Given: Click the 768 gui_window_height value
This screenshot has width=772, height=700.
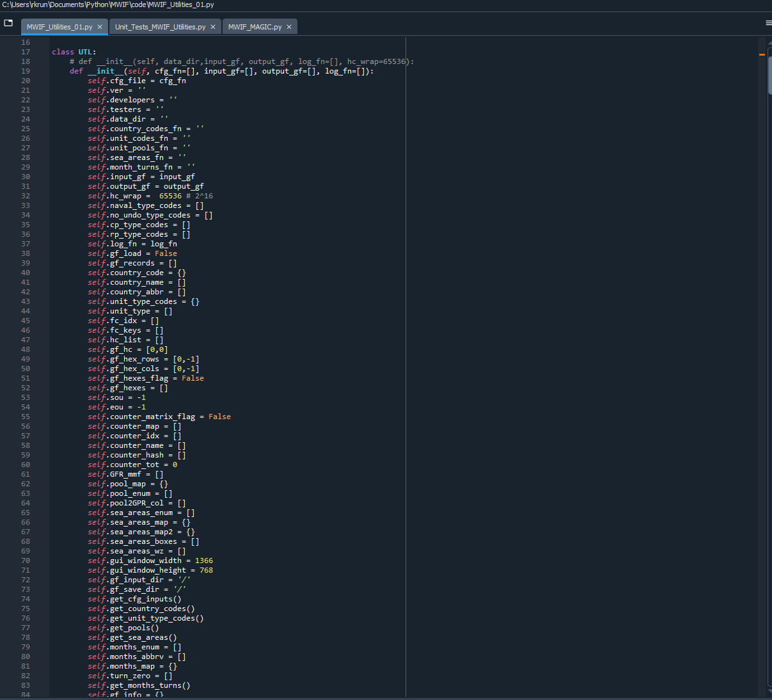Looking at the screenshot, I should (x=206, y=570).
